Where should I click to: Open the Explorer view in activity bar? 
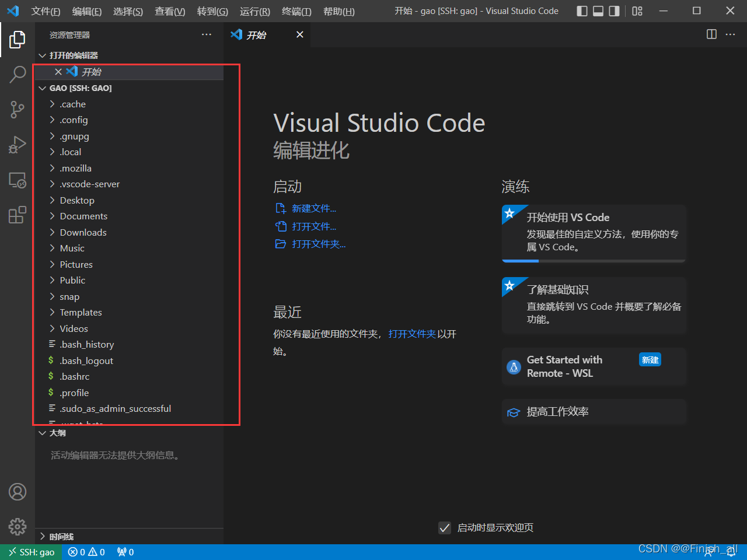pyautogui.click(x=18, y=40)
